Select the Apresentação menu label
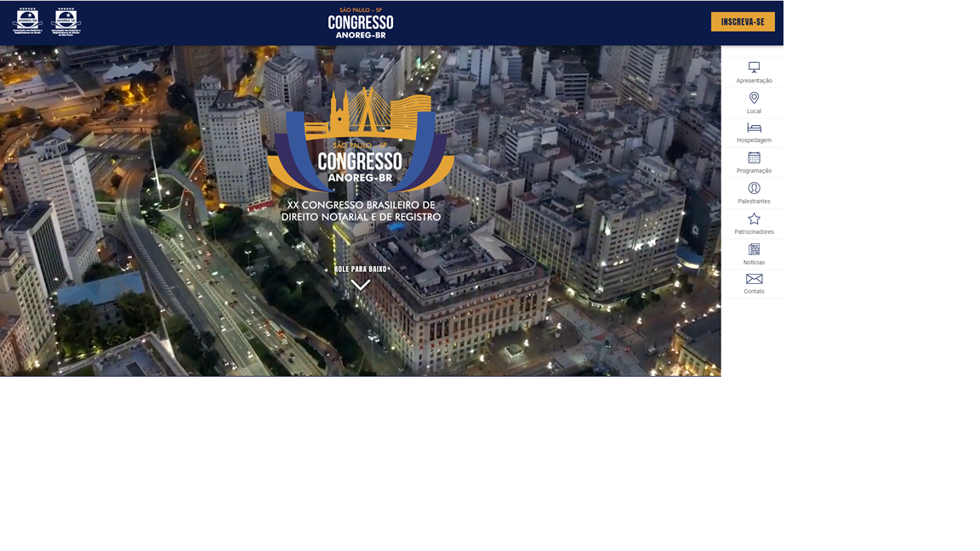 click(754, 81)
